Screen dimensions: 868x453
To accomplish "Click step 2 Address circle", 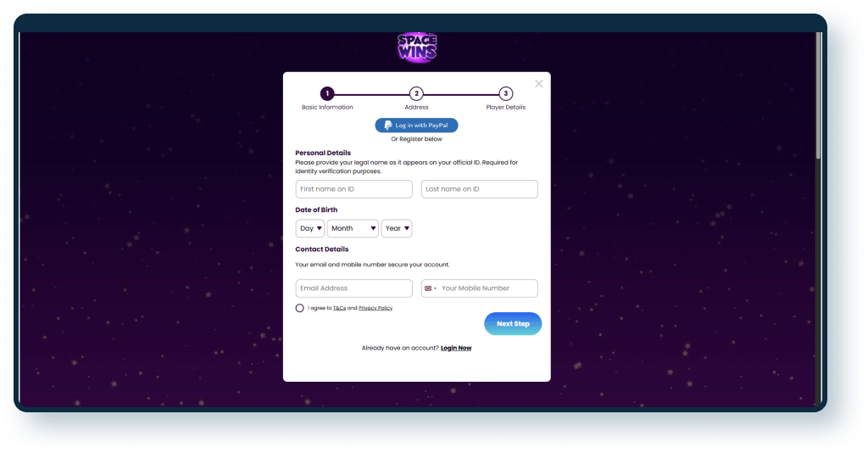I will (x=416, y=94).
